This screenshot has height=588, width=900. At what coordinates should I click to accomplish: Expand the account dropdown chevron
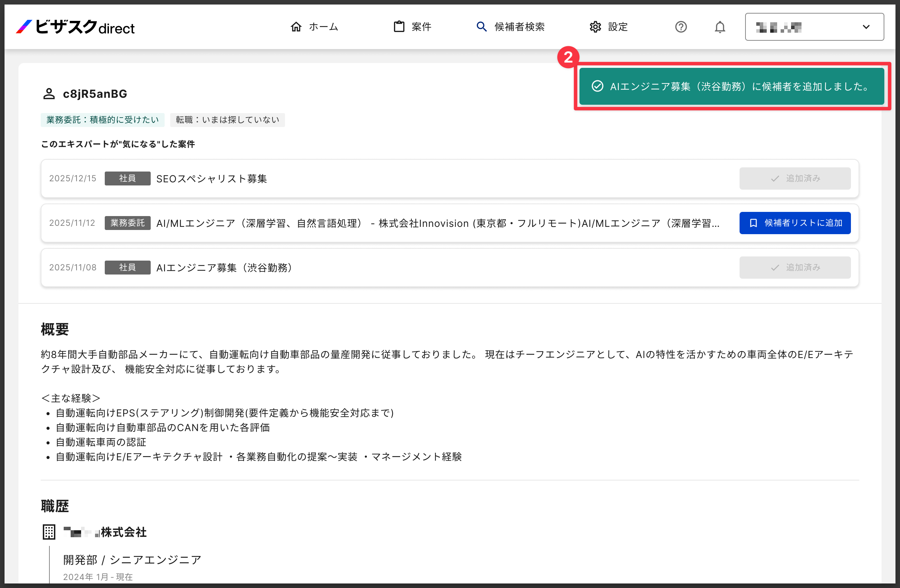coord(866,27)
